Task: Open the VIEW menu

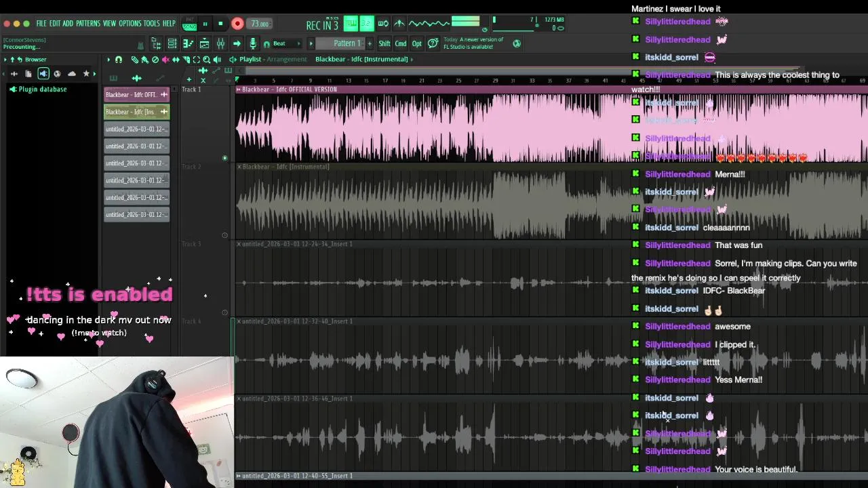Action: tap(109, 23)
